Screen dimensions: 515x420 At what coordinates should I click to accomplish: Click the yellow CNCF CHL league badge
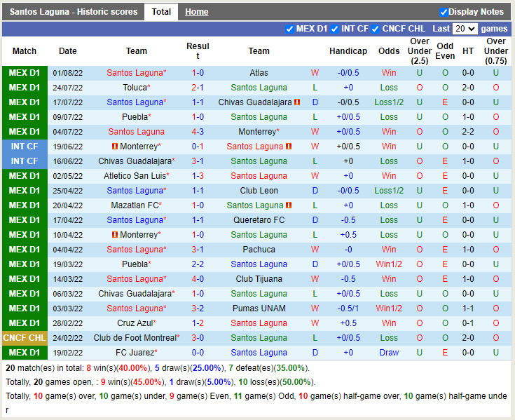(25, 338)
